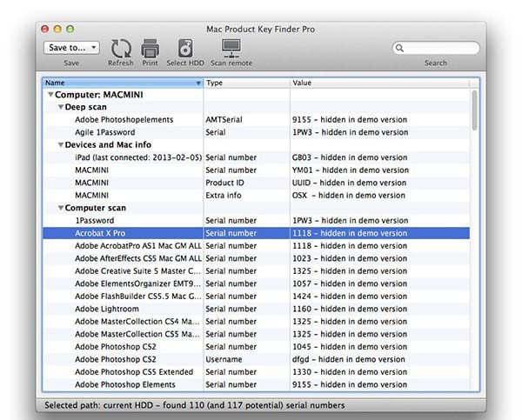Click the Select HDD icon
Screen dimensions: 522x420
(x=185, y=49)
